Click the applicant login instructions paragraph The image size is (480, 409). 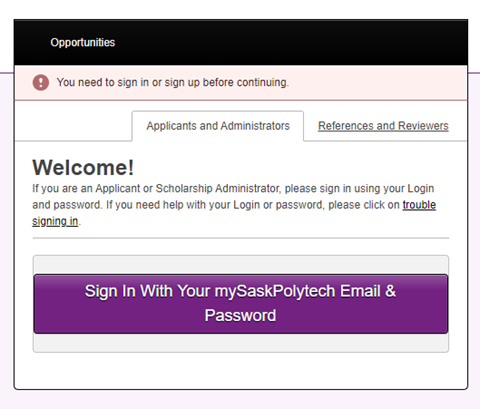point(234,205)
